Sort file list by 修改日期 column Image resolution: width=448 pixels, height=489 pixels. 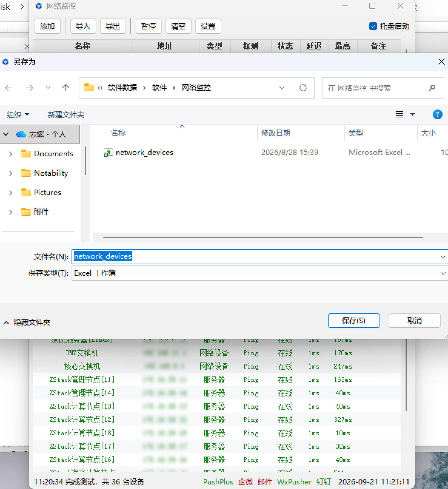point(276,133)
